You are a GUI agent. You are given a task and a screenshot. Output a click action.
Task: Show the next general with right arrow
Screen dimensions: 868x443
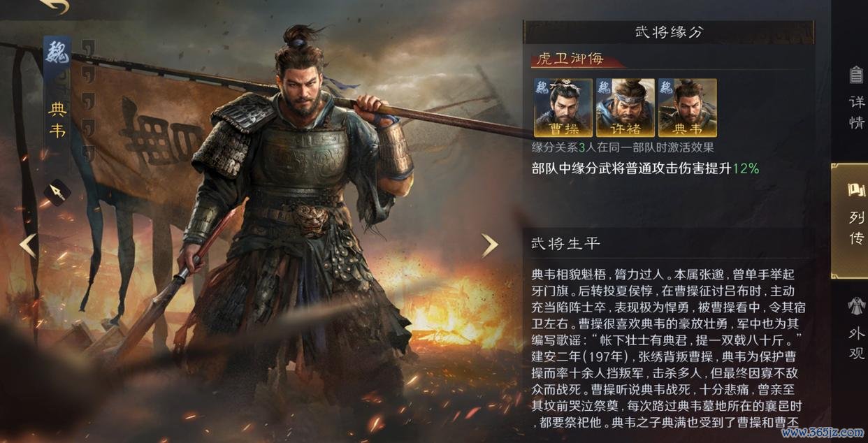(x=490, y=245)
